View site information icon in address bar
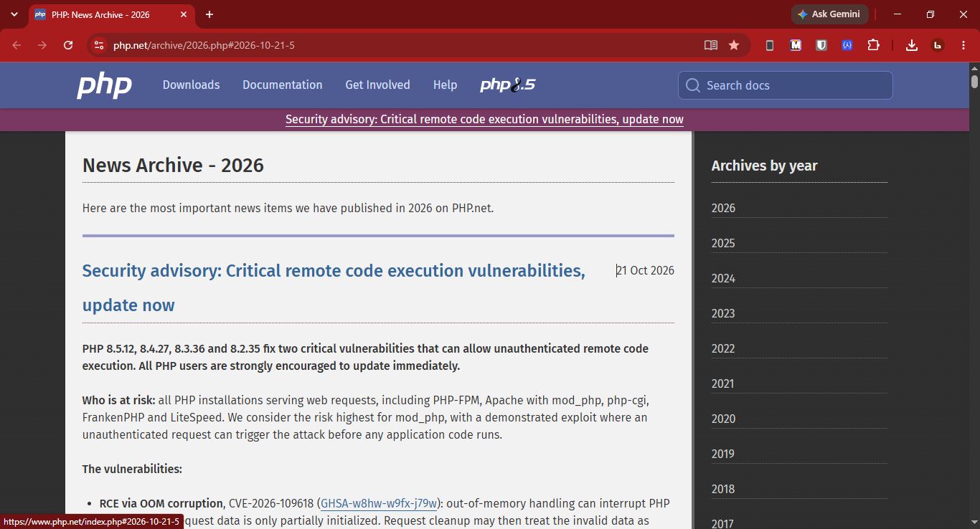 (x=99, y=45)
